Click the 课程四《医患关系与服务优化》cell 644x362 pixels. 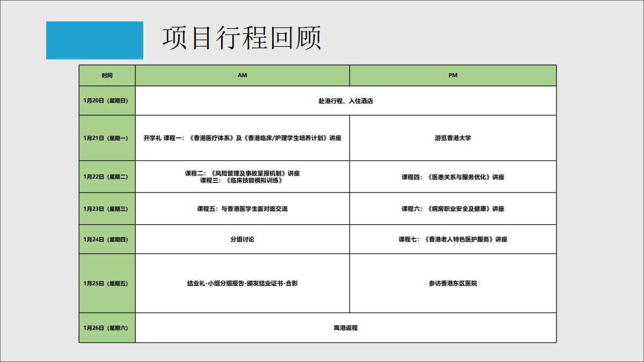click(453, 176)
